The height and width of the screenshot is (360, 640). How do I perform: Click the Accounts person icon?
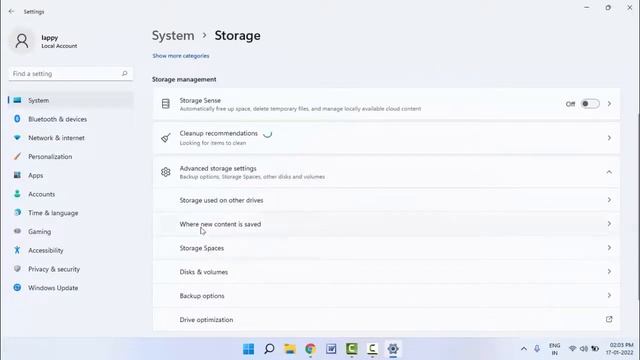point(17,194)
